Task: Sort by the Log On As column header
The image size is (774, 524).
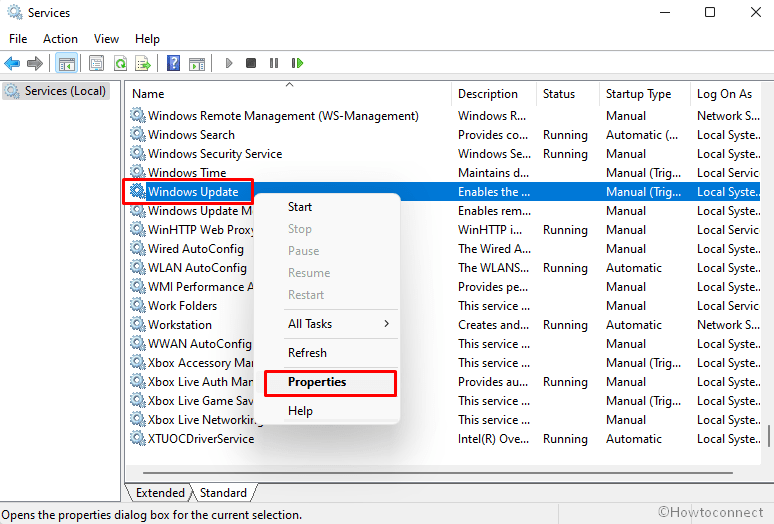Action: [724, 94]
